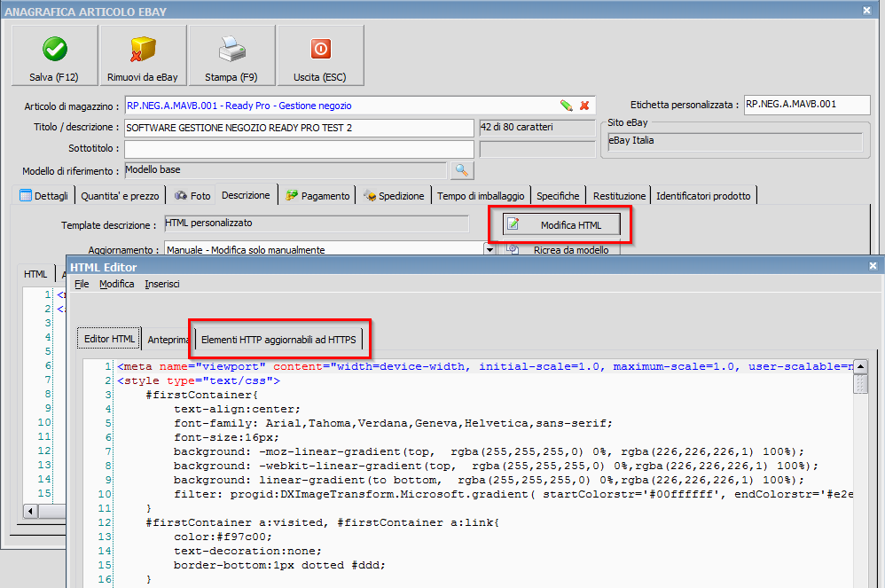This screenshot has width=885, height=588.
Task: Click the Stampa (F9) printer button
Action: (232, 55)
